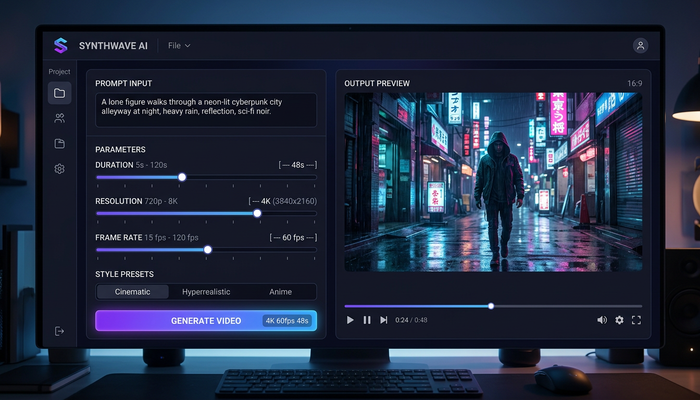Click the Synthwave AI logo icon
Image resolution: width=700 pixels, height=400 pixels.
(x=61, y=46)
